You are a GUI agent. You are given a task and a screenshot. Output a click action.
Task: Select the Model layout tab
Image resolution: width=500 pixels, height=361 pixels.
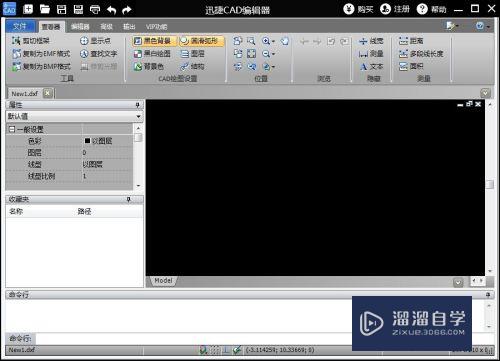(163, 281)
